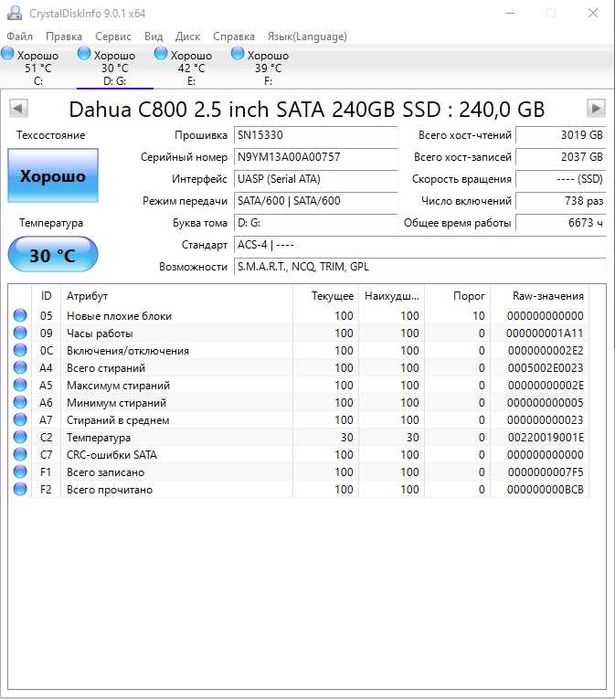Select the Минимум стираний attribute text
This screenshot has height=699, width=615.
point(116,403)
